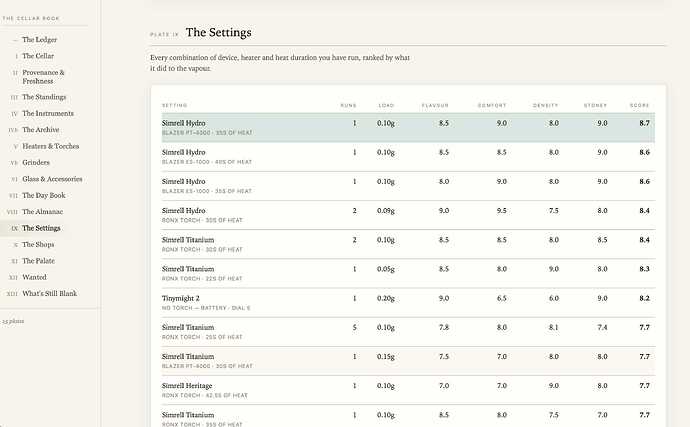Select the Simrell Heritage row
This screenshot has width=690, height=427.
coord(408,390)
